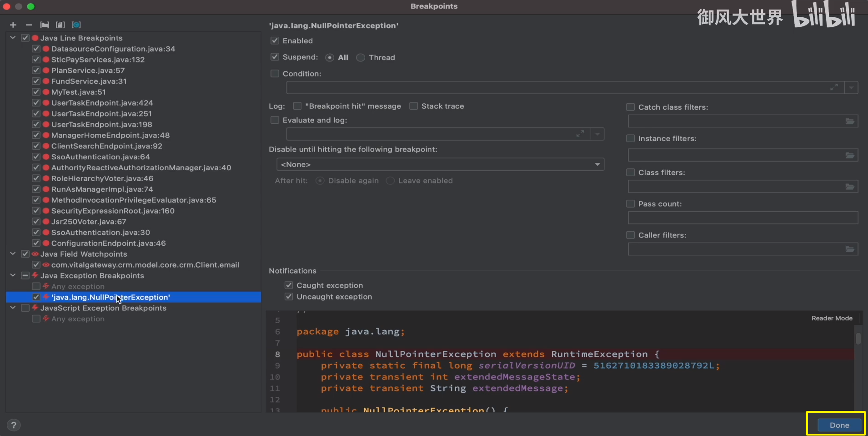The width and height of the screenshot is (868, 436).
Task: Select the All suspend radio button
Action: 330,57
